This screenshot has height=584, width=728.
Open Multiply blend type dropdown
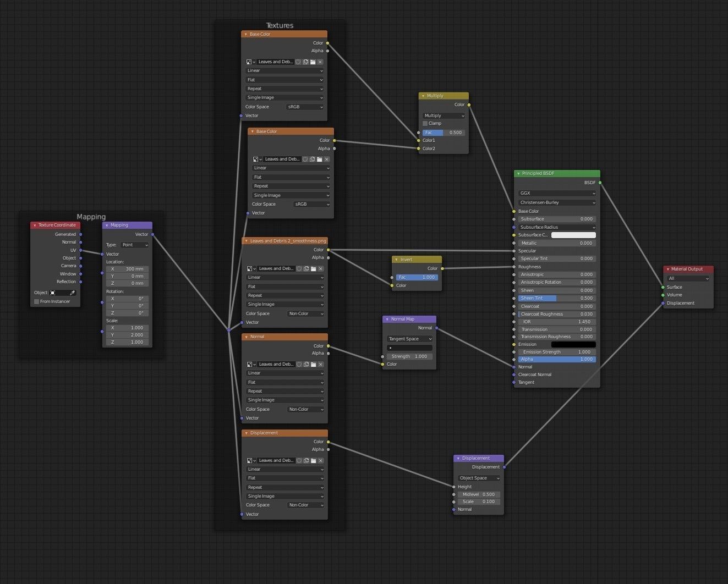pyautogui.click(x=444, y=115)
